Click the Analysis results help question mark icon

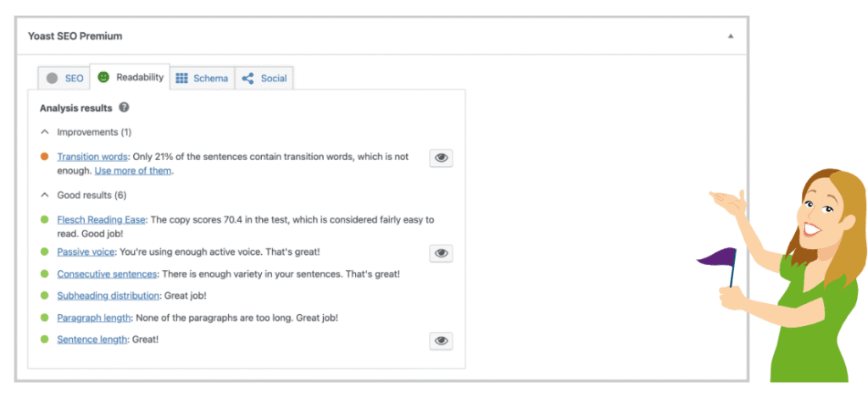coord(125,108)
